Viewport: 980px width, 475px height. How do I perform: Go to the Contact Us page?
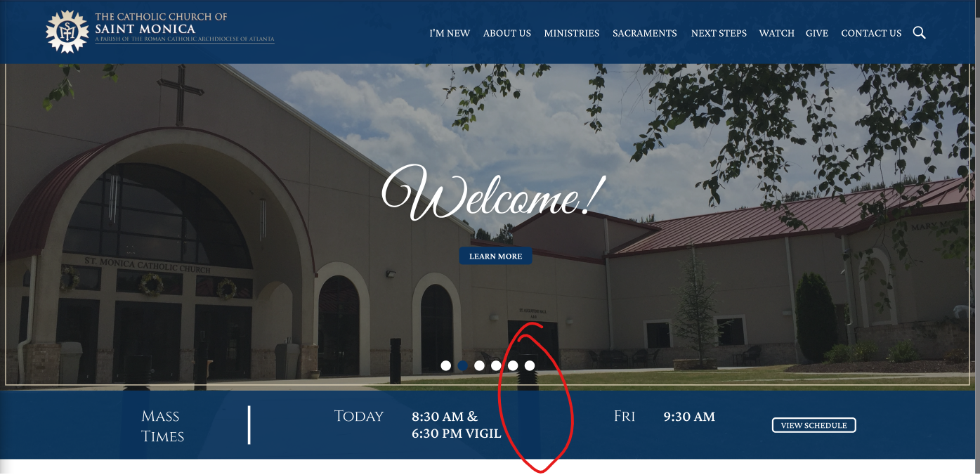871,33
